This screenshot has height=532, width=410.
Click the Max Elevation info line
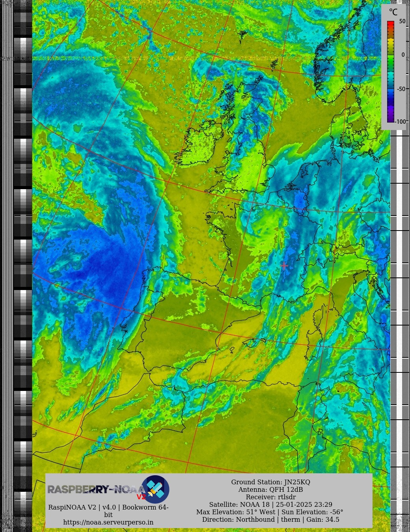coord(270,512)
